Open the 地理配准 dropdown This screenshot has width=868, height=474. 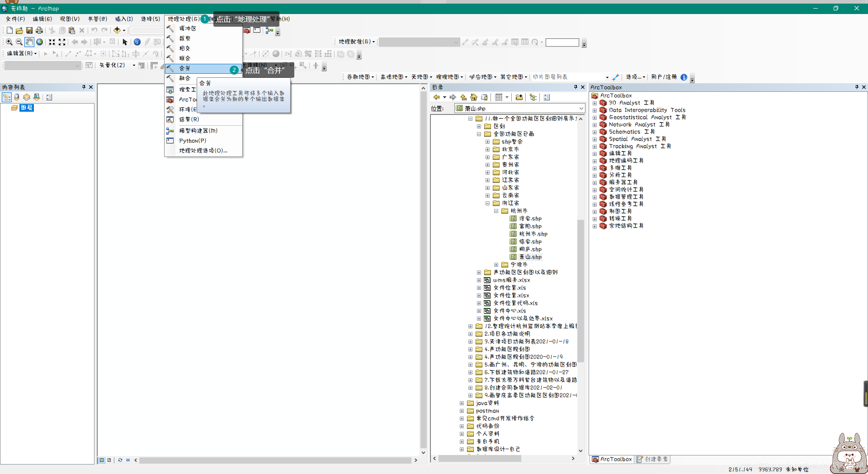(x=357, y=42)
